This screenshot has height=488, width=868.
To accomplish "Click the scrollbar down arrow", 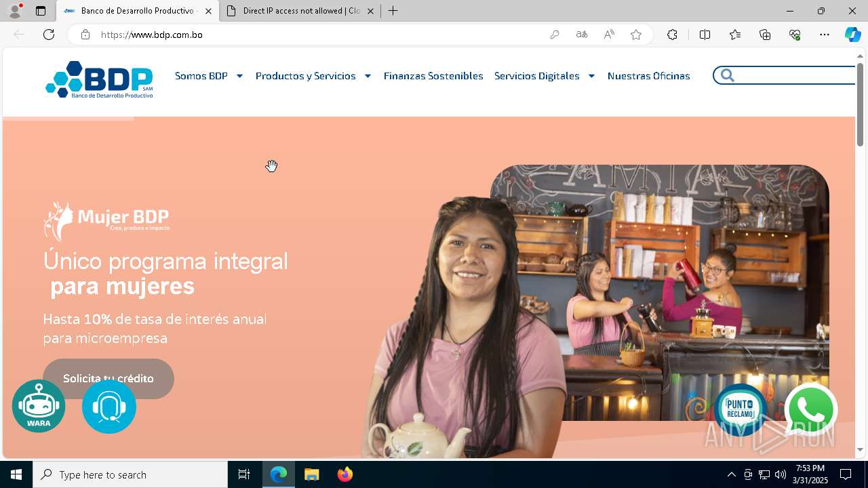I will point(860,449).
